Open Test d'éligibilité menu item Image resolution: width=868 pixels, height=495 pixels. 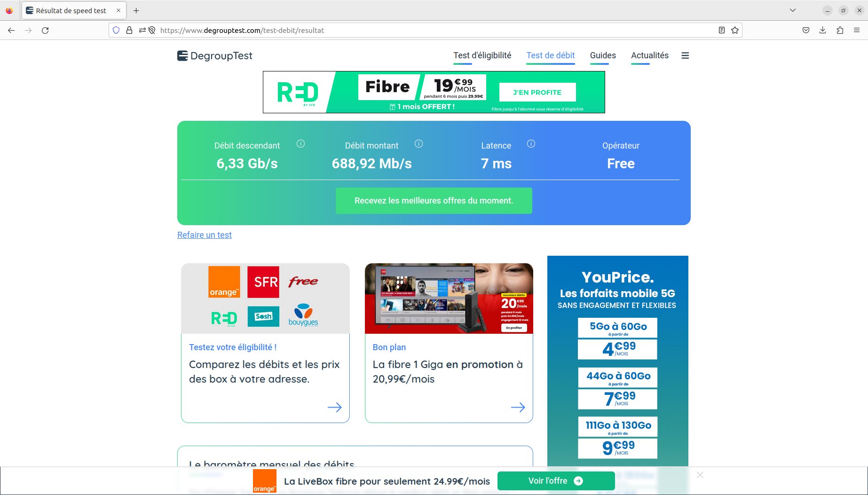482,55
